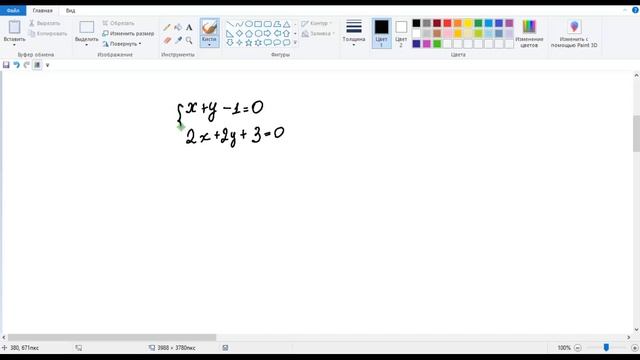Open Paint Help question mark icon

[x=635, y=10]
